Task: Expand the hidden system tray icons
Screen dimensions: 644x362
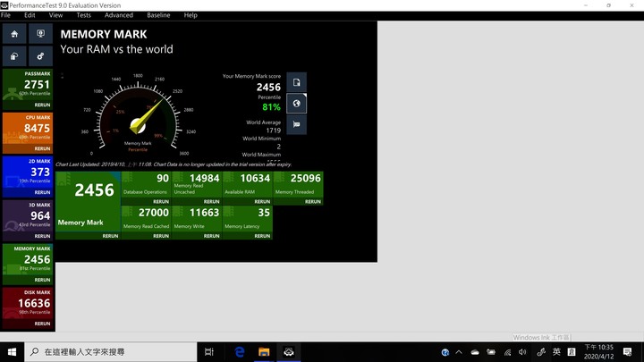Action: pyautogui.click(x=459, y=352)
